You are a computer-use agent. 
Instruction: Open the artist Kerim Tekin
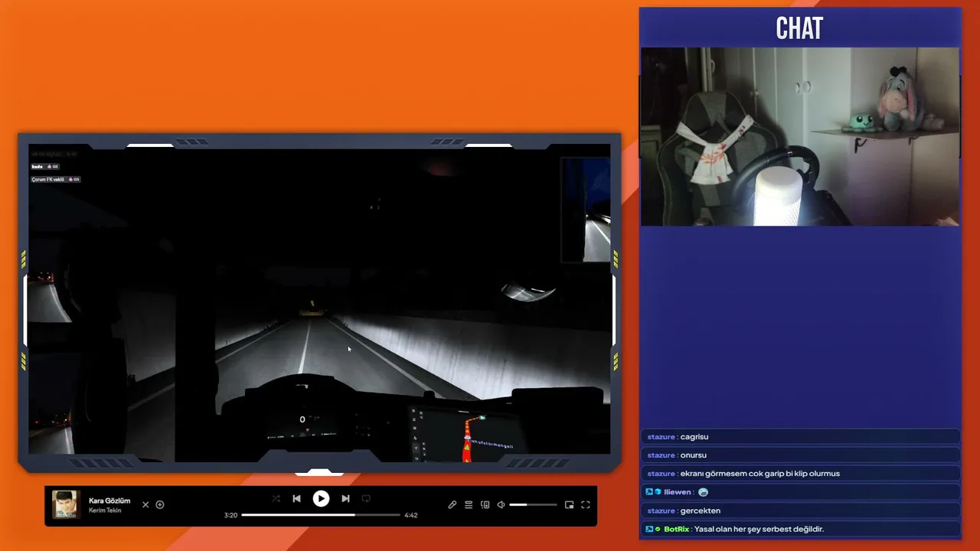point(105,510)
